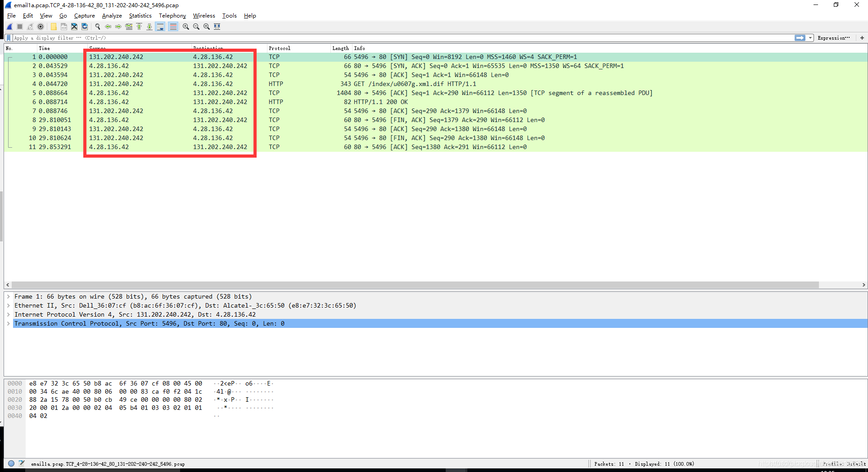
Task: Expand the Internet Protocol Version 4 row
Action: (x=9, y=314)
